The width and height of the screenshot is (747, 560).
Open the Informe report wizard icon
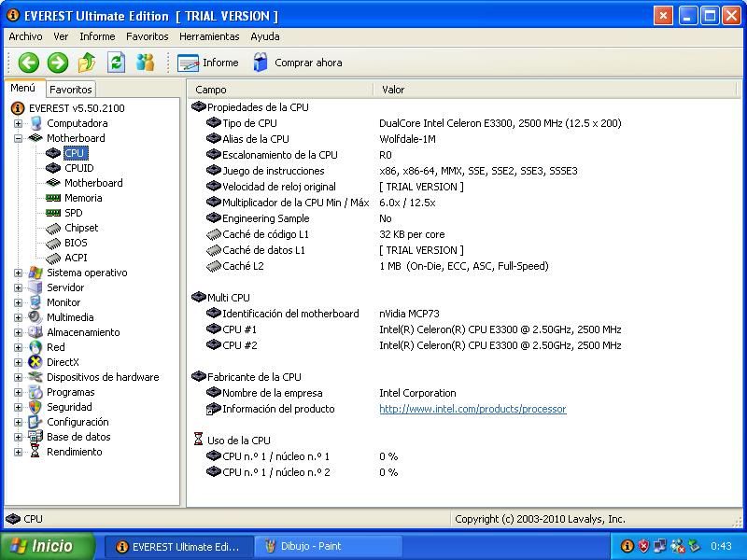(188, 63)
